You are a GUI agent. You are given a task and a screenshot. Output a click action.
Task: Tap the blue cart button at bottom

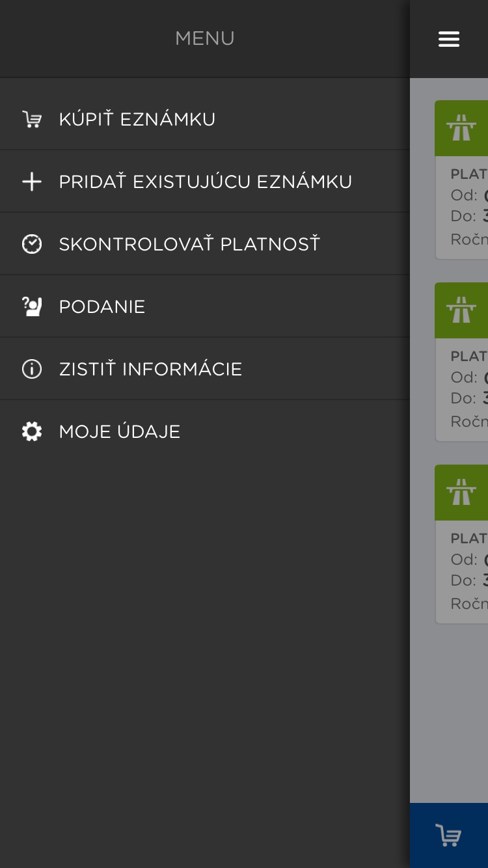point(449,835)
